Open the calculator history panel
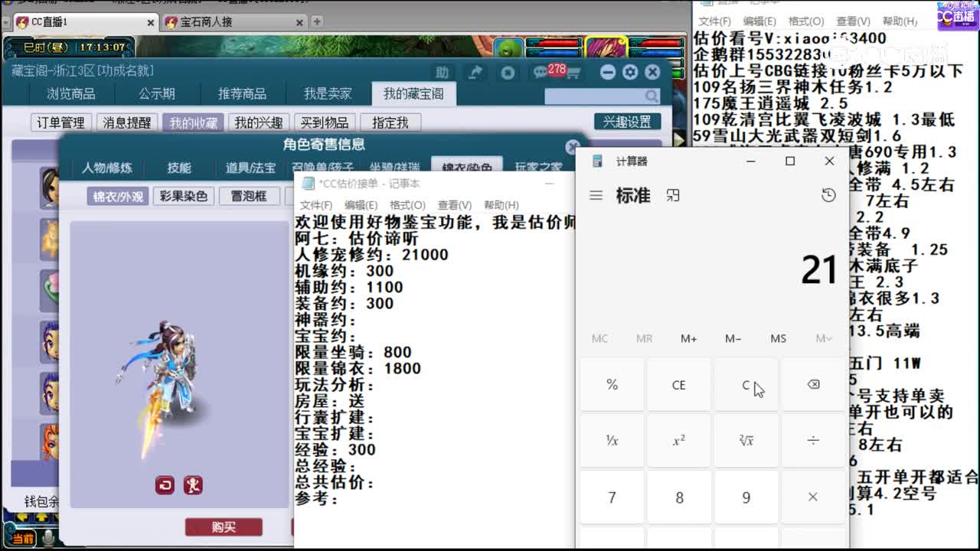Screen dimensions: 980x551 [828, 196]
